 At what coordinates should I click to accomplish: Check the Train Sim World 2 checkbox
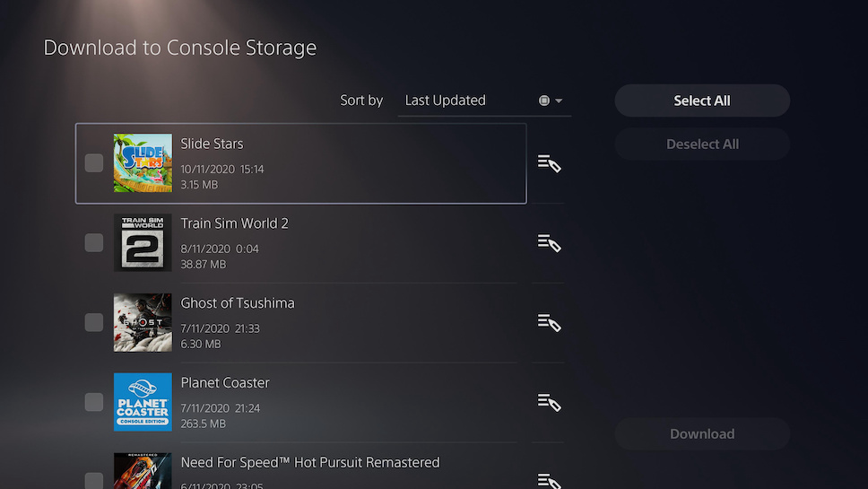click(94, 242)
